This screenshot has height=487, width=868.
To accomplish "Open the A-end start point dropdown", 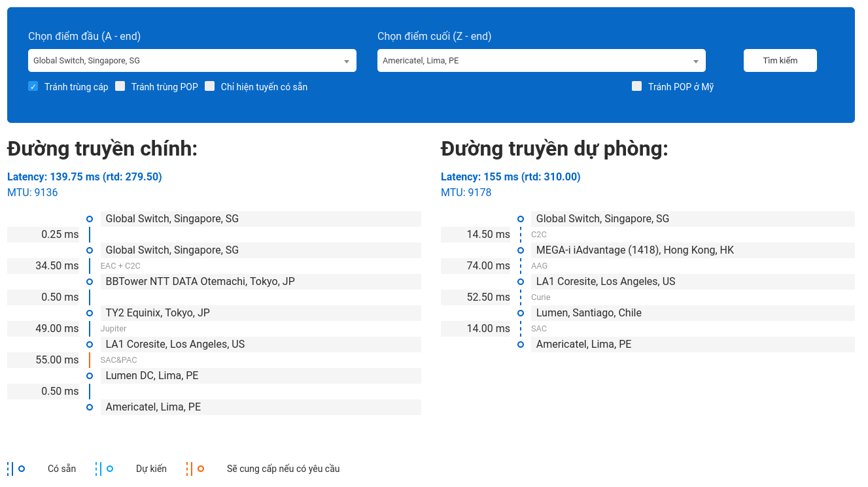I will 185,61.
